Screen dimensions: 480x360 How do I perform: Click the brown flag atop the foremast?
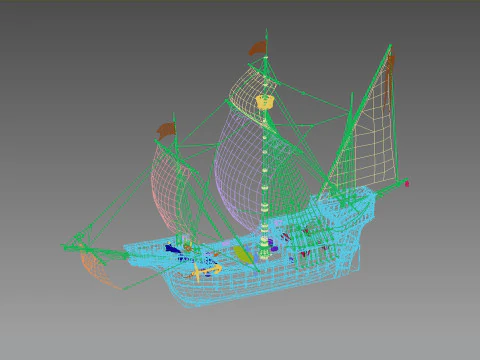click(166, 131)
